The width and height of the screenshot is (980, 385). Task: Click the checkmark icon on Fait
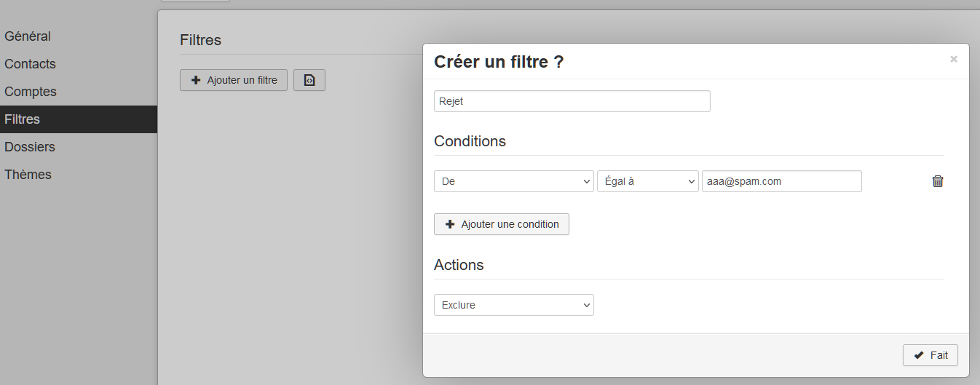[x=919, y=355]
